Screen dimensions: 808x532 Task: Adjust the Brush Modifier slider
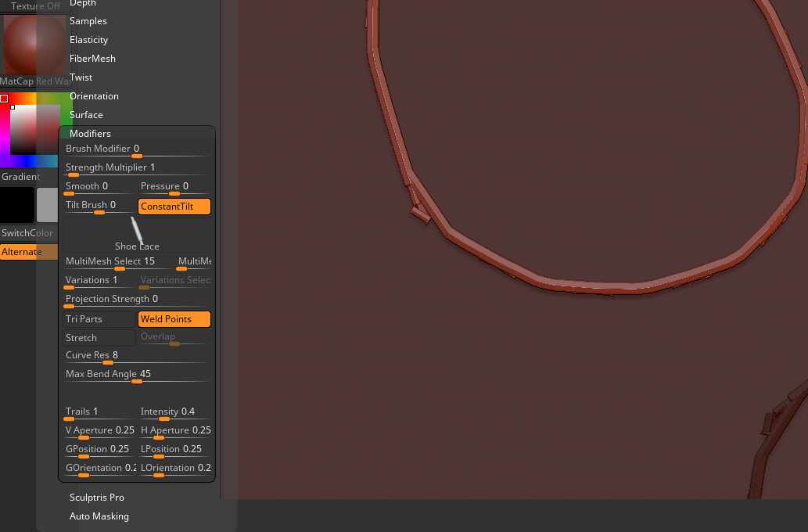pyautogui.click(x=137, y=150)
